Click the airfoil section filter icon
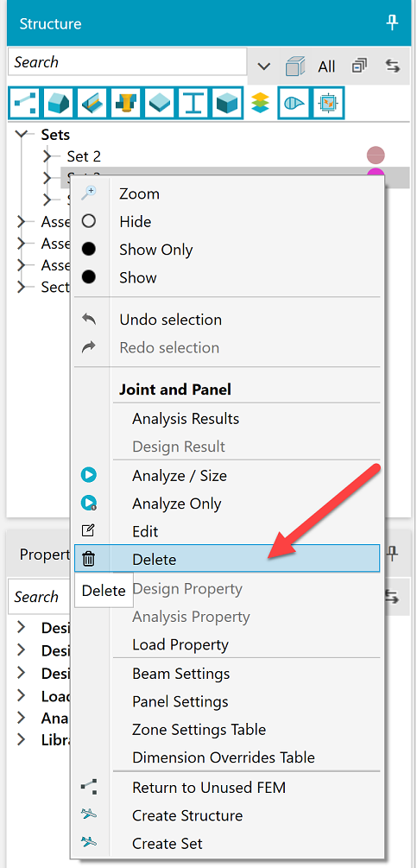This screenshot has width=417, height=868. point(294,103)
